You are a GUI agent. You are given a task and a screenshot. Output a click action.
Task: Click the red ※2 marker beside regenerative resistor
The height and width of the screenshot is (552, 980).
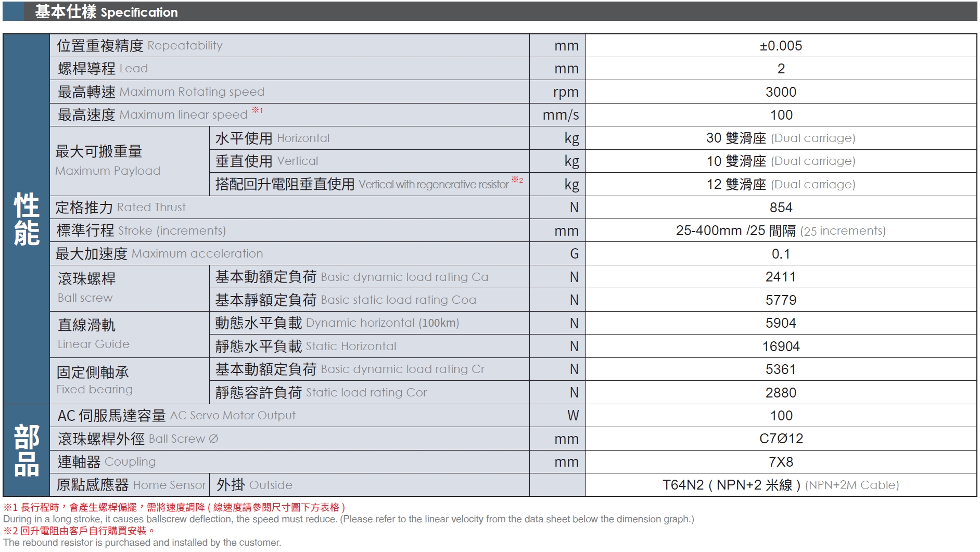(x=517, y=180)
